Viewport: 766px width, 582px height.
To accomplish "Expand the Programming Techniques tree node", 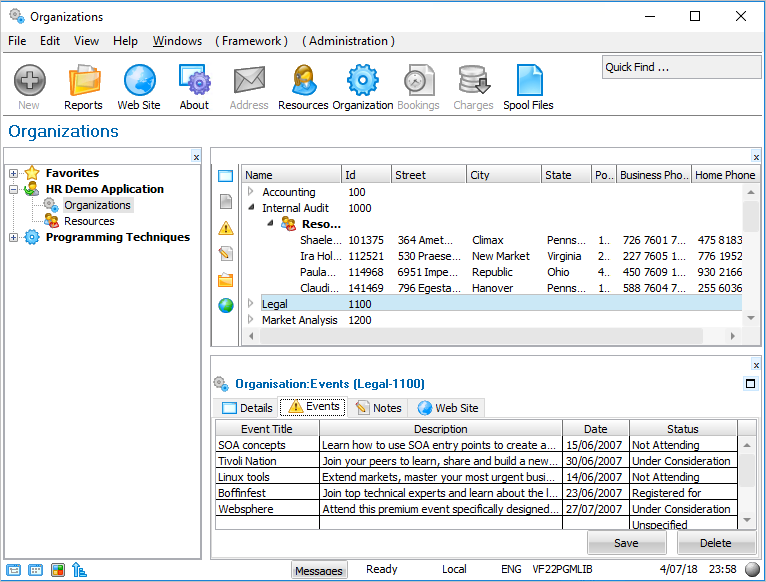I will tap(14, 238).
